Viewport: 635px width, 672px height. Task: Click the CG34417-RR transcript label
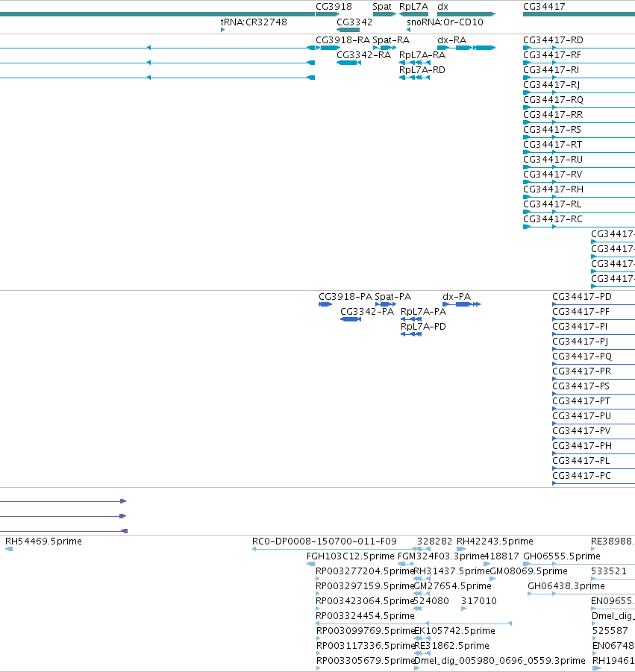553,114
